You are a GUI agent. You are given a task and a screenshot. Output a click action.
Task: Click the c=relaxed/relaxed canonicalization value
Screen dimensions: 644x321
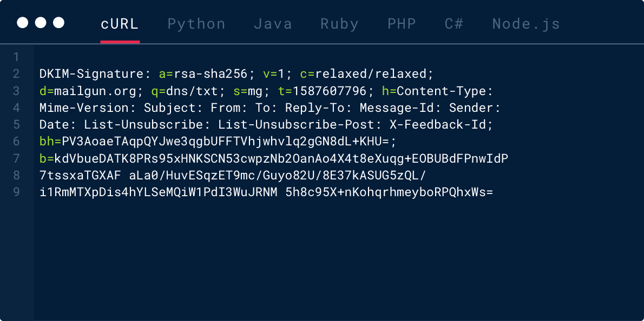tap(367, 74)
